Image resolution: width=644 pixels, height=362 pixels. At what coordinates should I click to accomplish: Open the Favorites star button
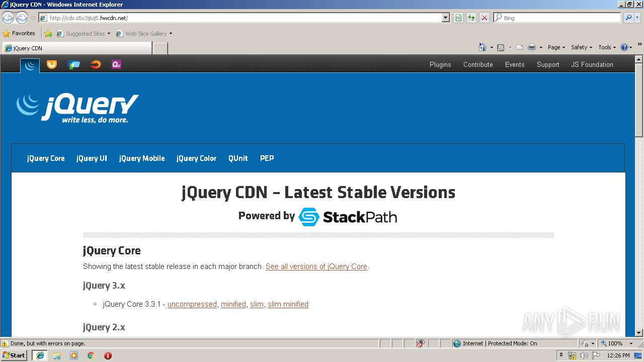coord(19,34)
